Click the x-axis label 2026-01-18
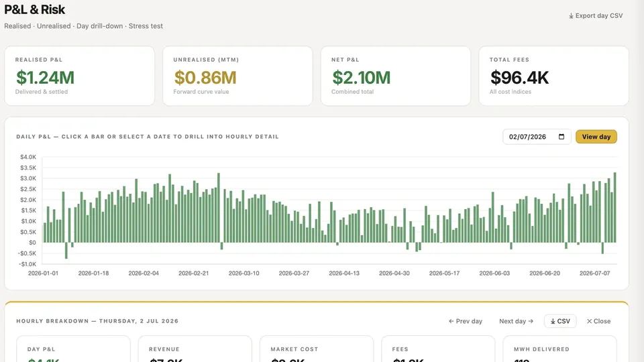 pos(93,273)
